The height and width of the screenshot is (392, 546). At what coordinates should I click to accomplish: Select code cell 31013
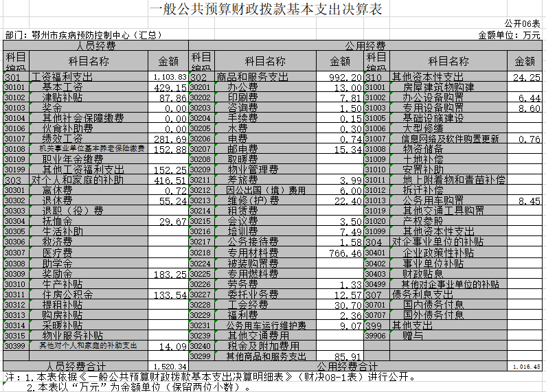(x=376, y=200)
